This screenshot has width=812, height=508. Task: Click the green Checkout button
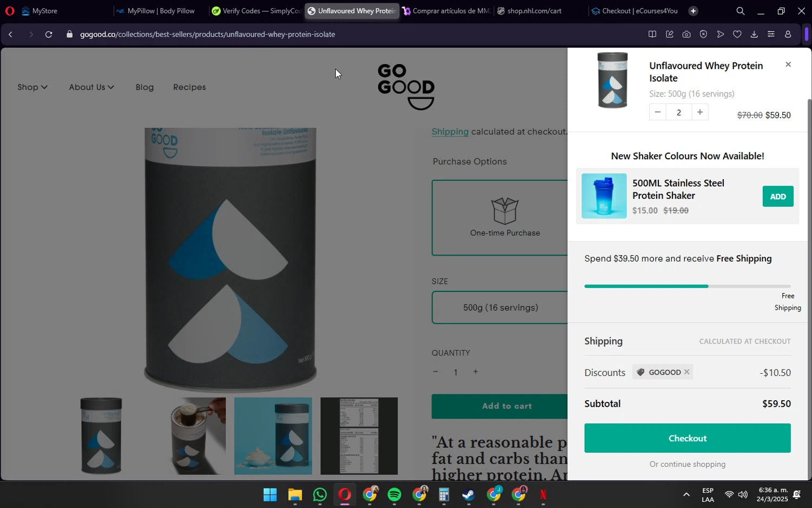[x=687, y=438]
